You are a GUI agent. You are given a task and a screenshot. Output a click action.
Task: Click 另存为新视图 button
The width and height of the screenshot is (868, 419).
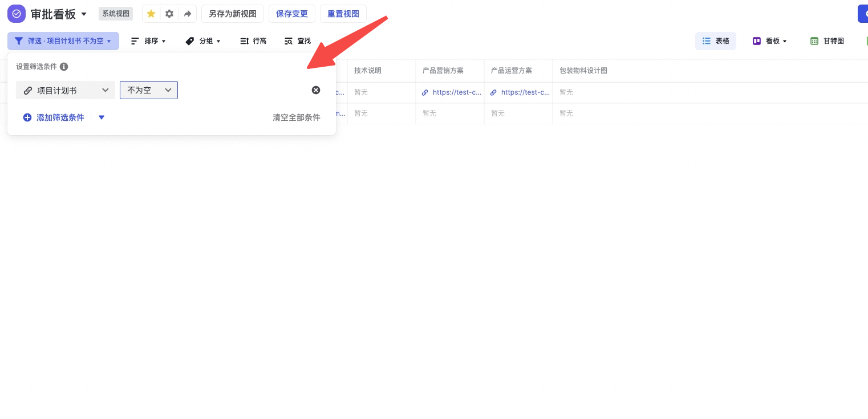[233, 14]
